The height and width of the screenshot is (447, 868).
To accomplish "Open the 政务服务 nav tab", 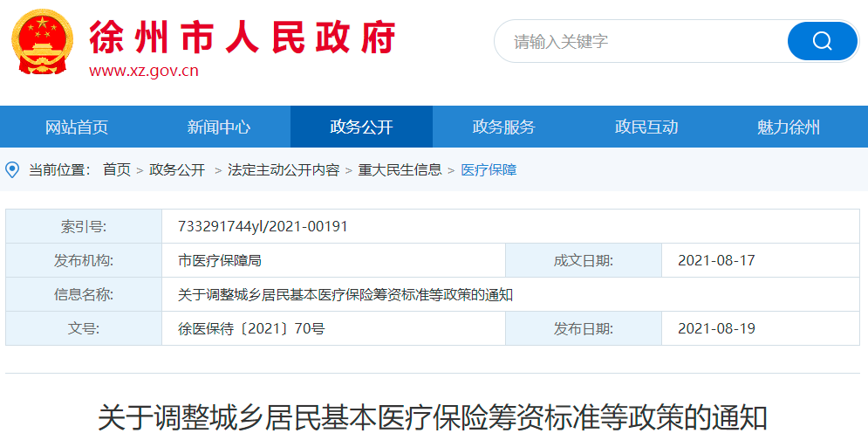I will click(x=503, y=127).
